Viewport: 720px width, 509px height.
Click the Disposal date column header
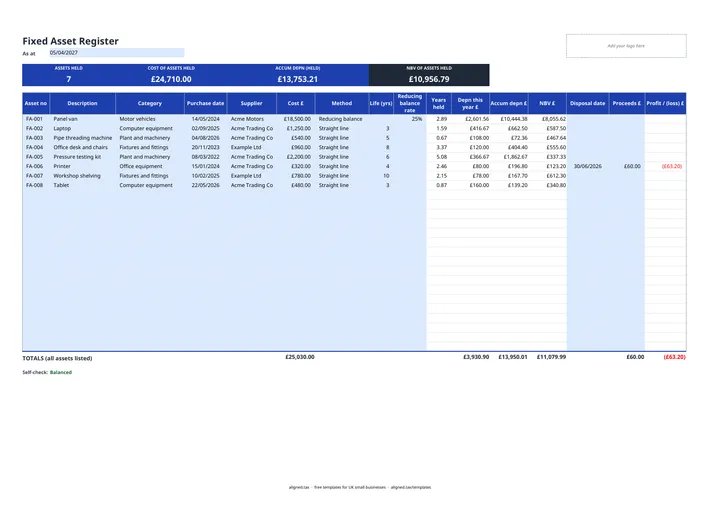(x=588, y=103)
